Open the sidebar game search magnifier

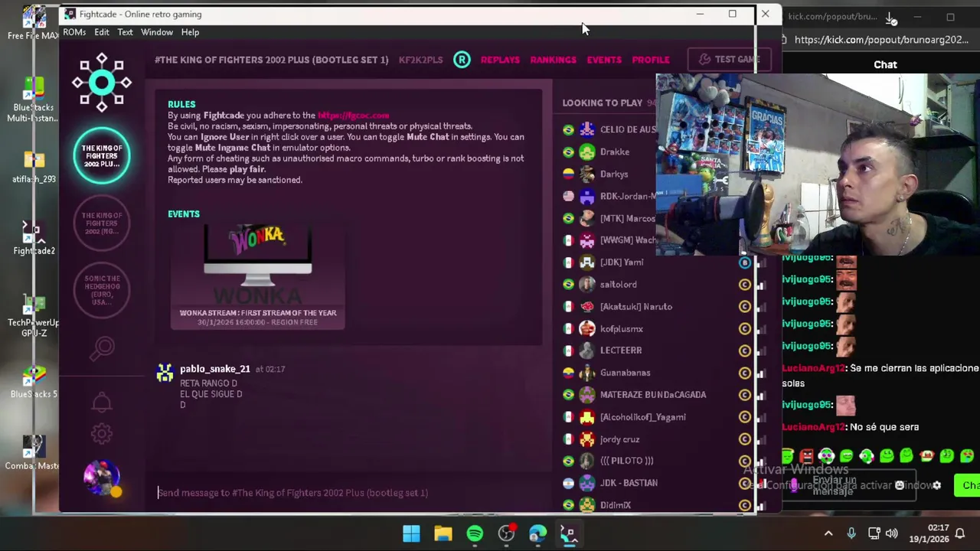click(102, 349)
